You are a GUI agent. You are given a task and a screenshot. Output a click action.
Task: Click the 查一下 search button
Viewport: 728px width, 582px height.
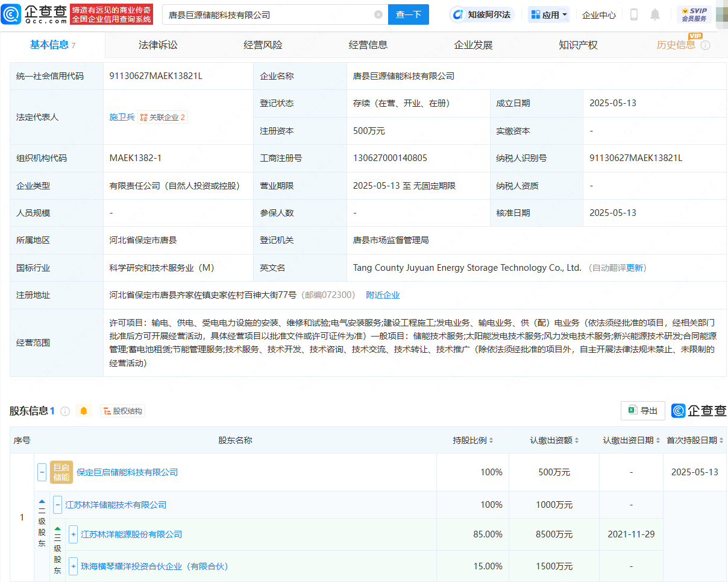[409, 14]
